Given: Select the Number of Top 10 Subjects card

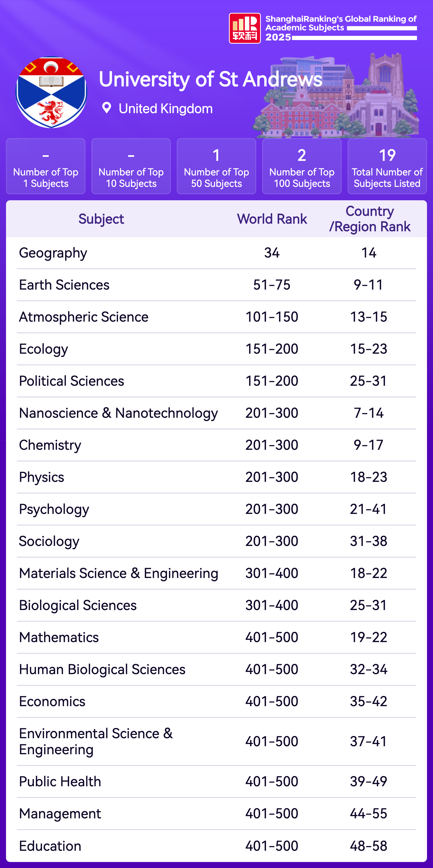Looking at the screenshot, I should [131, 166].
